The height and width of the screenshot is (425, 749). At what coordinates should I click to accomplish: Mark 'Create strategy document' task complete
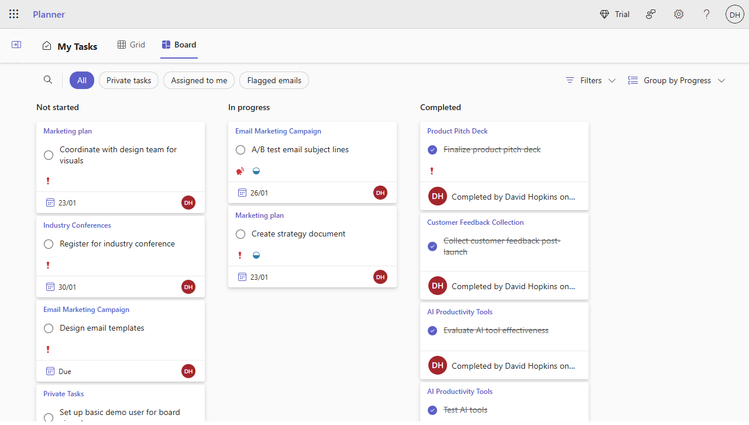(240, 234)
